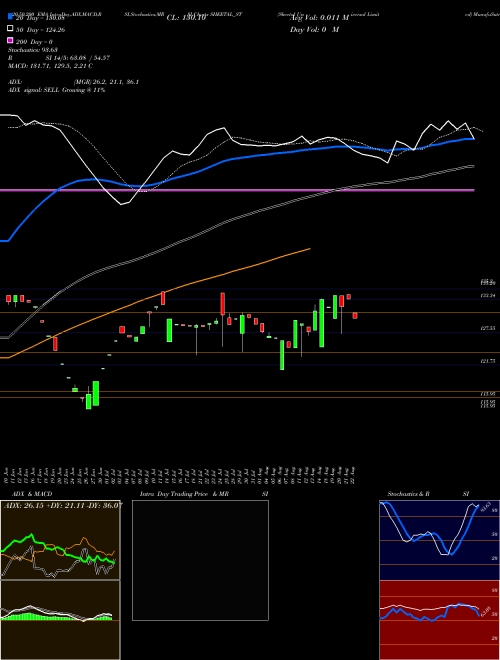Viewport: 500px width, 660px height.
Task: Select the MACD 131.71, 129.5, 2.21 line
Action: [51, 66]
